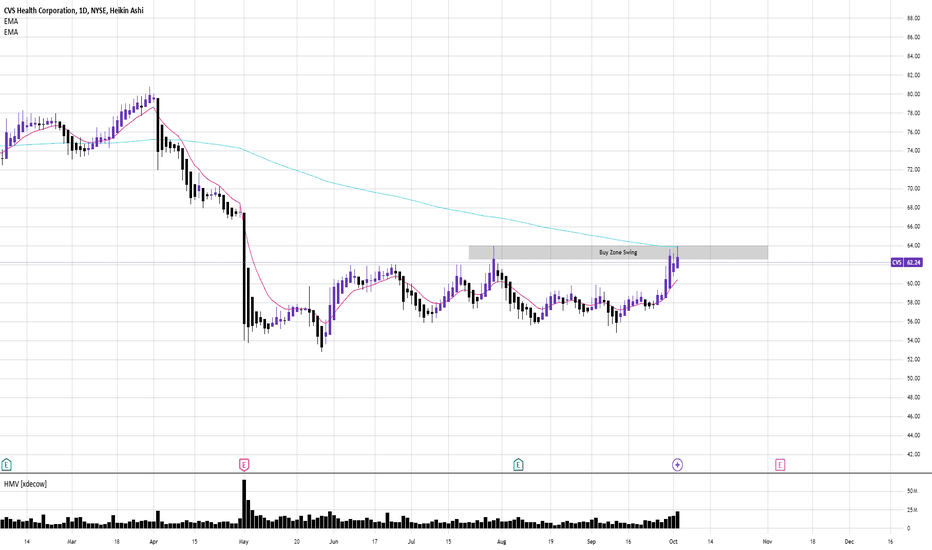Click the Sep date label

pos(591,542)
